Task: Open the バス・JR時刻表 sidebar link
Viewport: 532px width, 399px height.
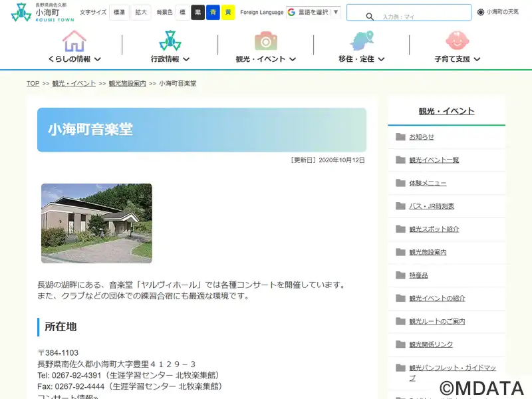Action: (x=432, y=206)
